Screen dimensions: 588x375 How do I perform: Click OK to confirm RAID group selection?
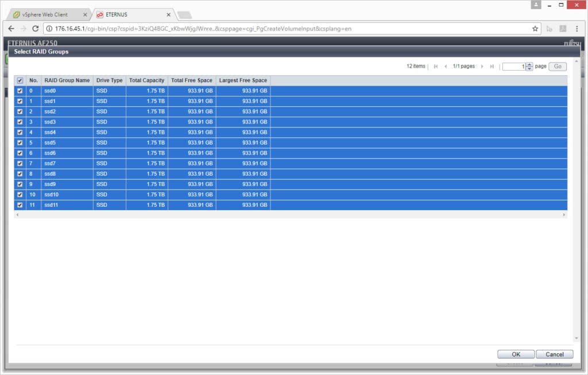pos(516,354)
